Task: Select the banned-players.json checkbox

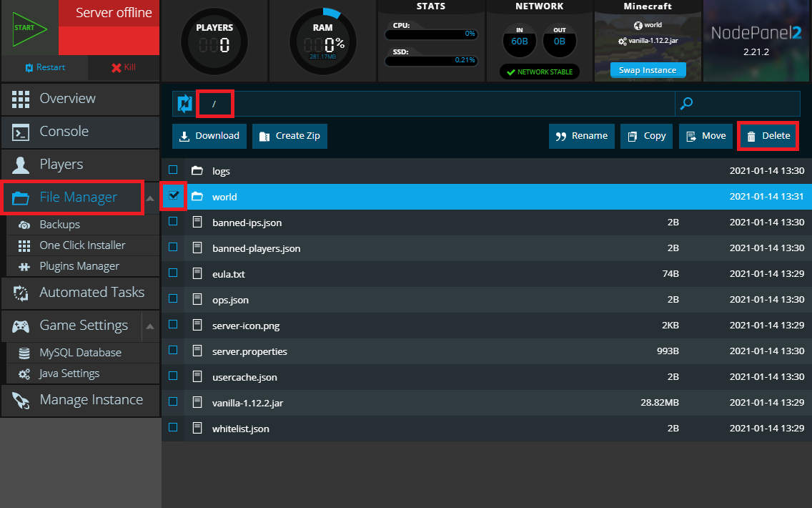Action: pyautogui.click(x=173, y=248)
